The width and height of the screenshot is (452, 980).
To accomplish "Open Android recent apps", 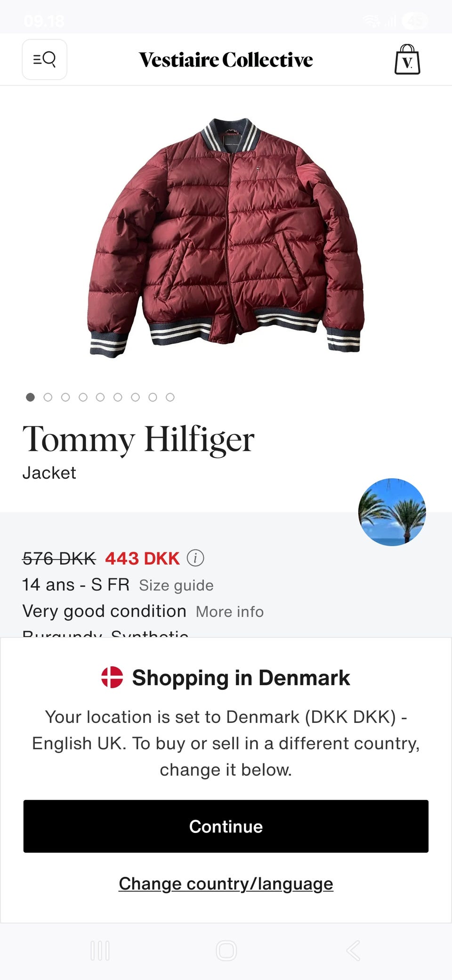I will 100,950.
